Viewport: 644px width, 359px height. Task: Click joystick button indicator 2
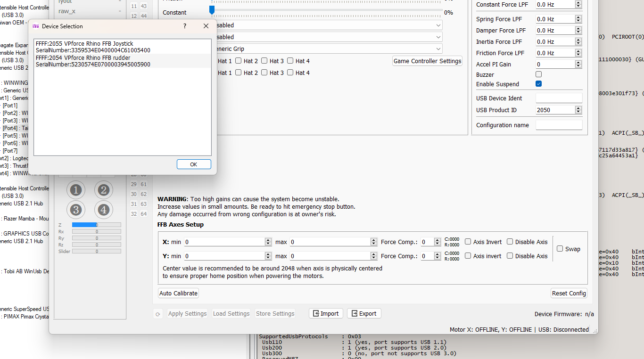(x=104, y=190)
